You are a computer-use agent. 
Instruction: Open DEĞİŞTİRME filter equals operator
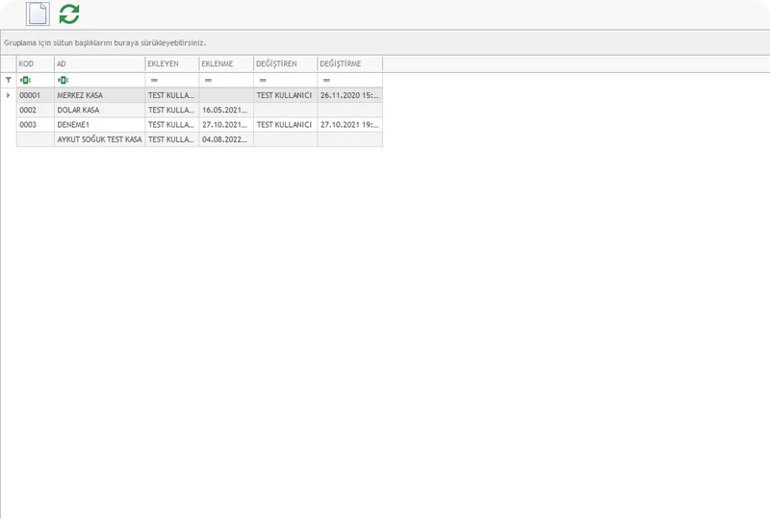click(326, 80)
